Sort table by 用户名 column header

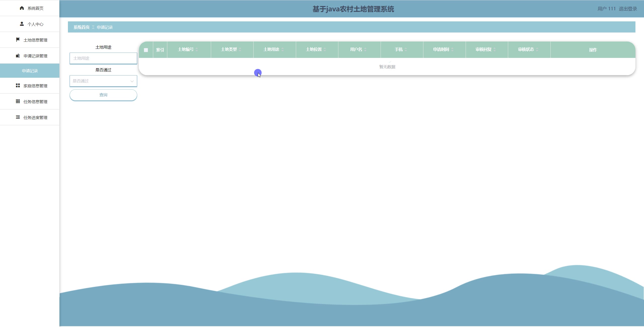tap(356, 50)
